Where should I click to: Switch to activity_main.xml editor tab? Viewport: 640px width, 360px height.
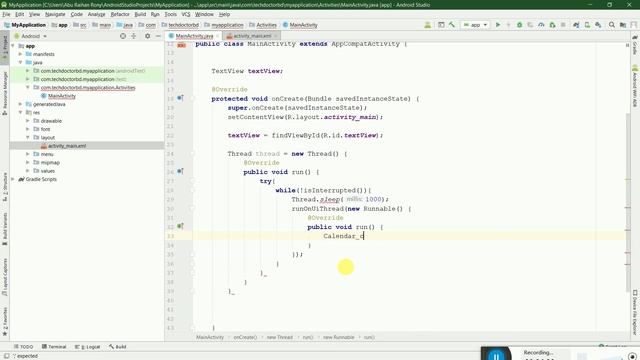point(252,36)
